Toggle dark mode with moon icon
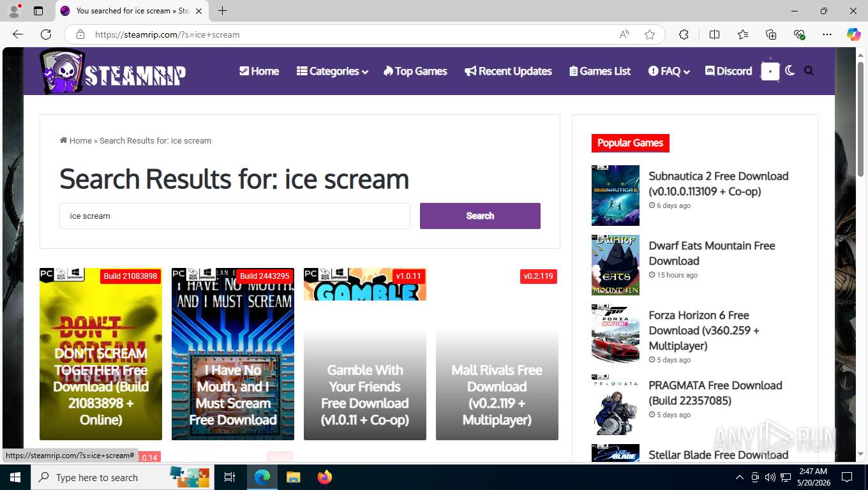 pyautogui.click(x=790, y=71)
